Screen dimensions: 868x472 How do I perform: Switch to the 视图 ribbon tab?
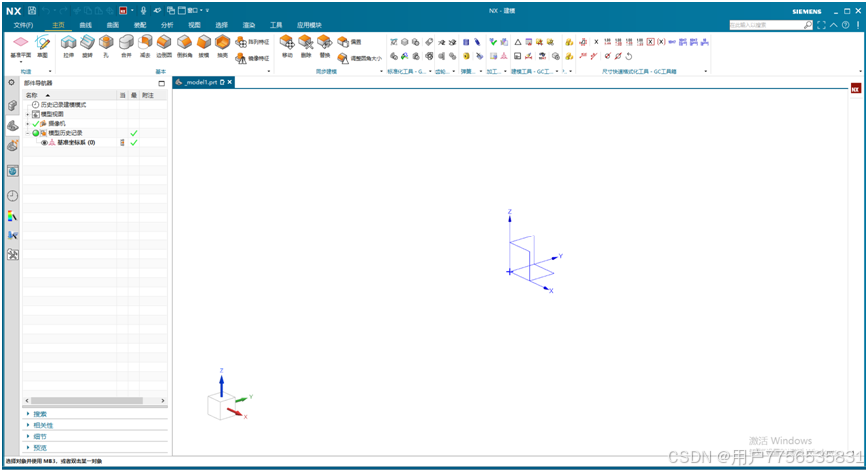(x=194, y=25)
